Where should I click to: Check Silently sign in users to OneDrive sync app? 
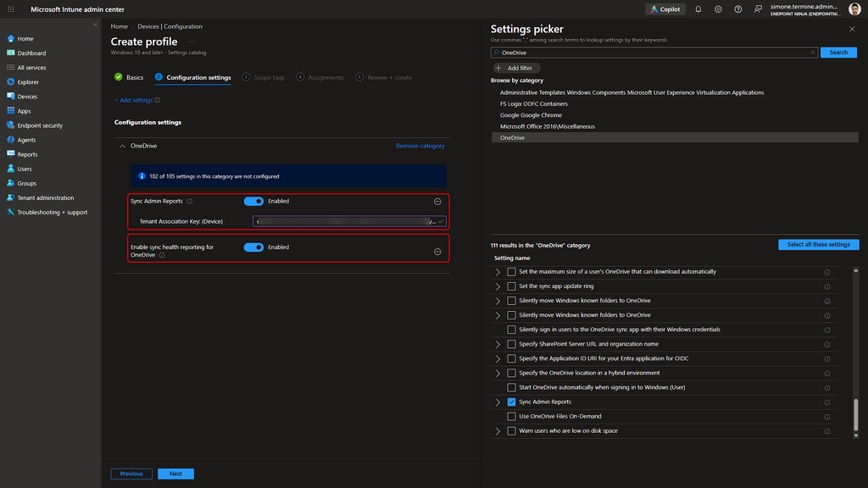click(511, 330)
